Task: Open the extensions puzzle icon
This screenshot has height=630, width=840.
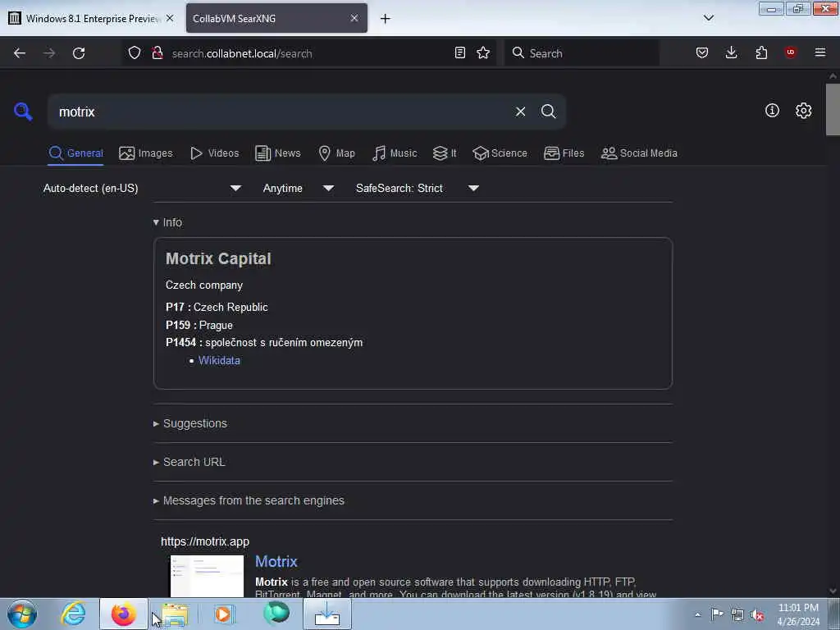Action: (761, 52)
